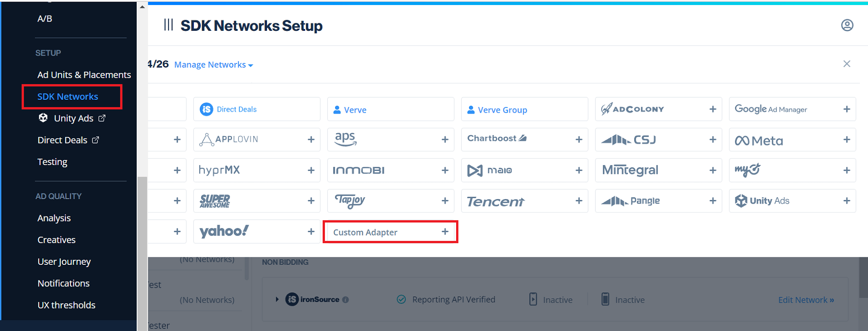The width and height of the screenshot is (868, 331).
Task: Click the Reporting API Verified text
Action: coord(454,299)
